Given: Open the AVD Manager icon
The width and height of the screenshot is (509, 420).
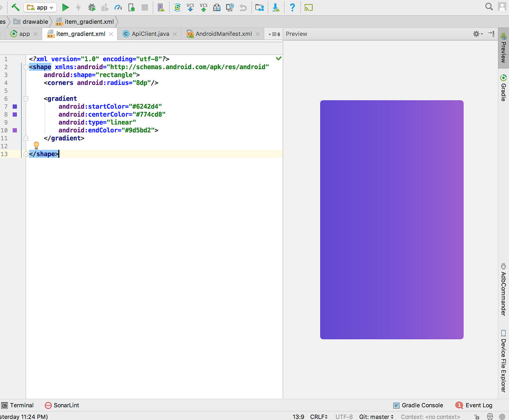Looking at the screenshot, I should tap(160, 7).
